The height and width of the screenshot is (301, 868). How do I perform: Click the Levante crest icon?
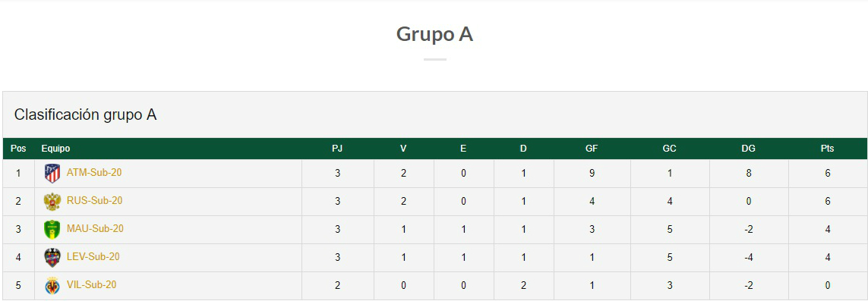(52, 258)
